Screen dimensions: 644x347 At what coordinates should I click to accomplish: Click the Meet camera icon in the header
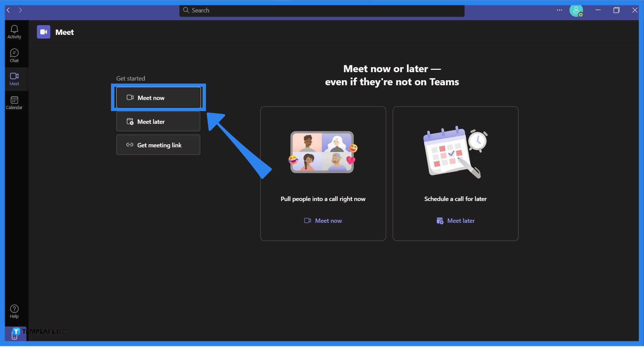click(x=43, y=32)
